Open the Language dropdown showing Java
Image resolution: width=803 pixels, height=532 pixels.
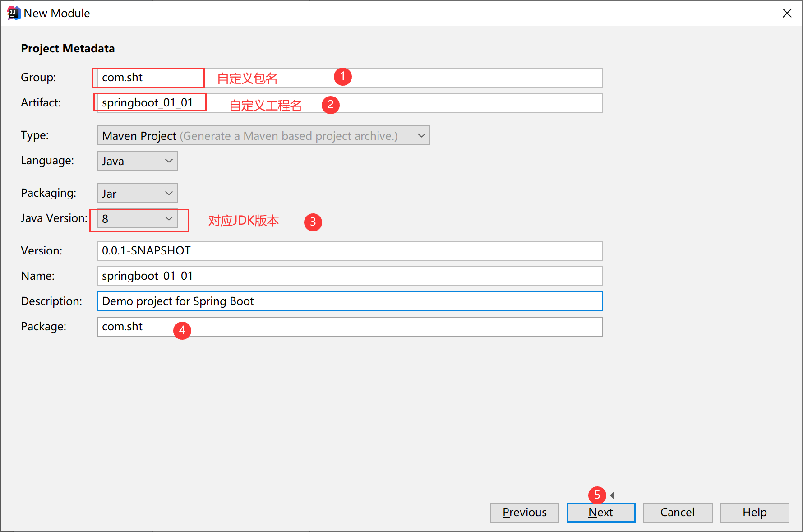coord(137,161)
